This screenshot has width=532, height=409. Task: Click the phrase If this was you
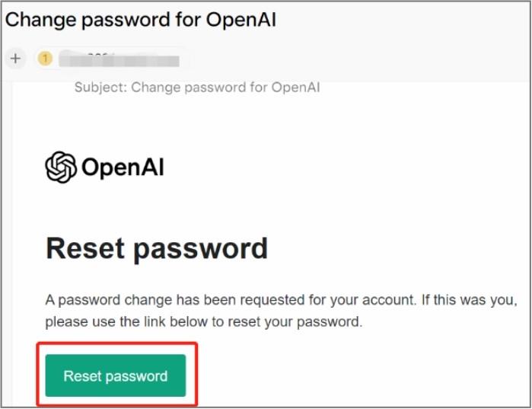(470, 300)
